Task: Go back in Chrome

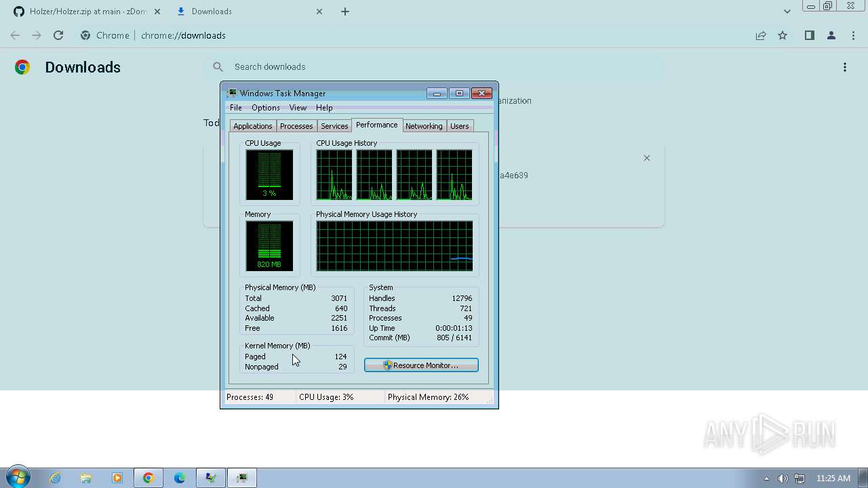Action: coord(15,35)
